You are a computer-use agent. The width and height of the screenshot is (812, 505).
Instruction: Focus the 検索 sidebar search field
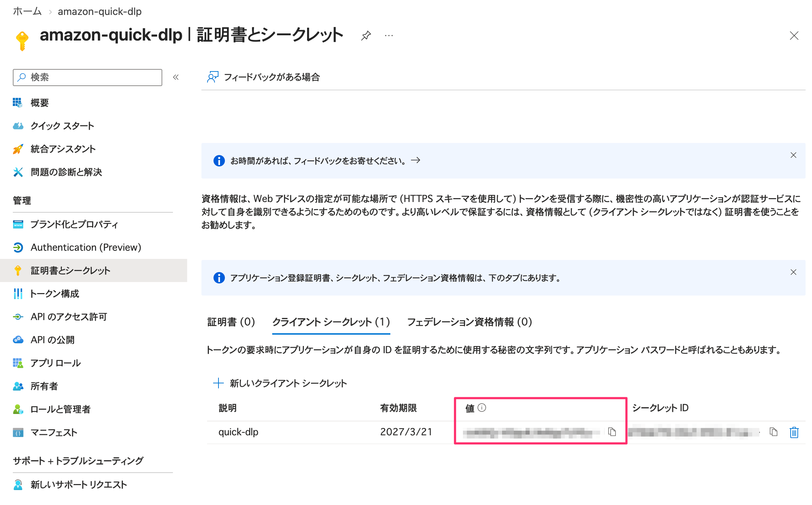tap(88, 77)
